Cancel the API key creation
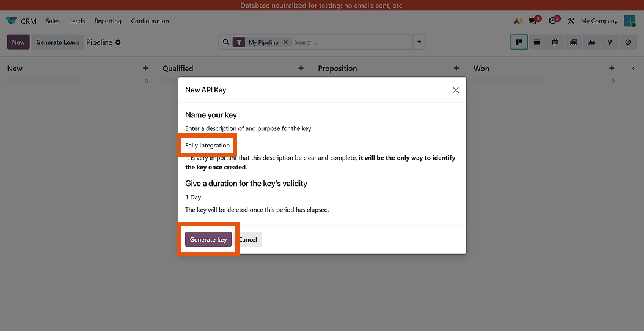Screen dimensions: 644x331 248,239
